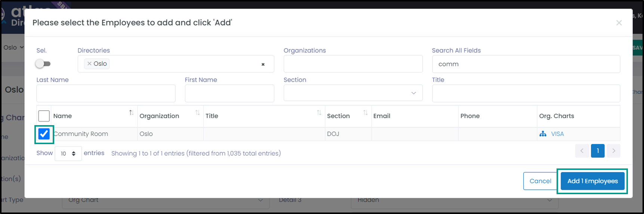Go to previous results page
This screenshot has width=644, height=214.
click(582, 151)
